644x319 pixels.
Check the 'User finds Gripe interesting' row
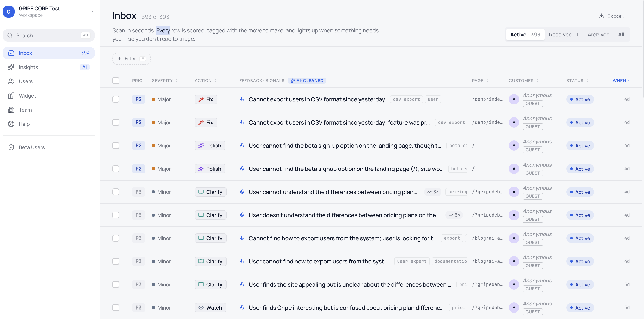click(x=116, y=307)
